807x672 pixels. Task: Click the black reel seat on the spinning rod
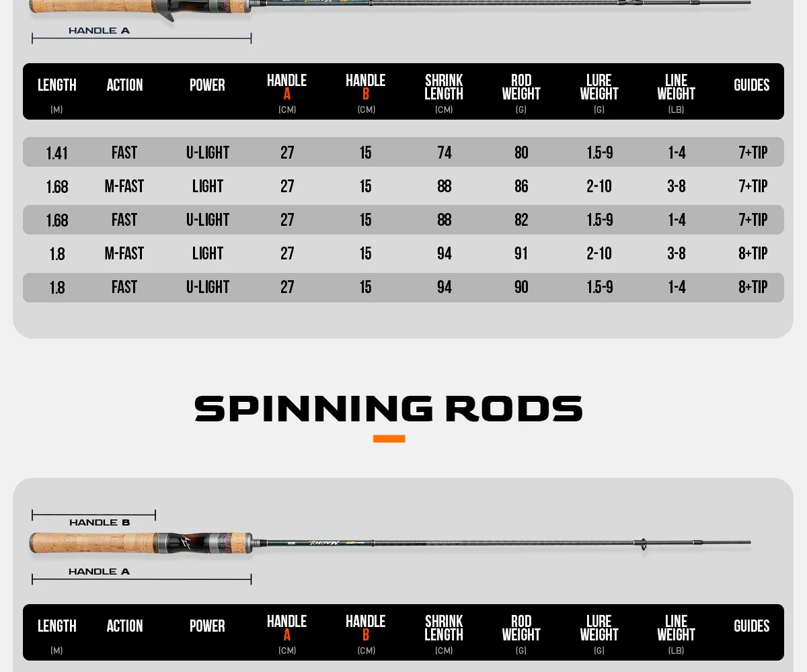click(184, 543)
